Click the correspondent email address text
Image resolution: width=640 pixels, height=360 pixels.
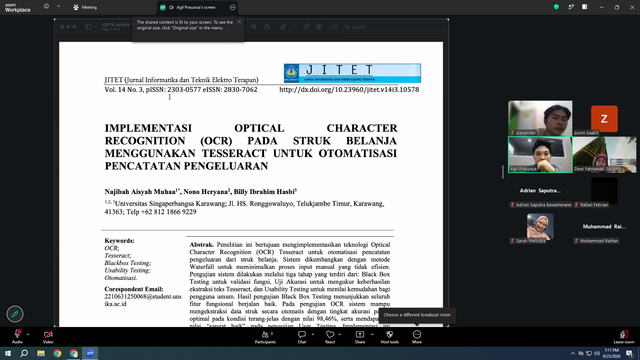pyautogui.click(x=143, y=300)
